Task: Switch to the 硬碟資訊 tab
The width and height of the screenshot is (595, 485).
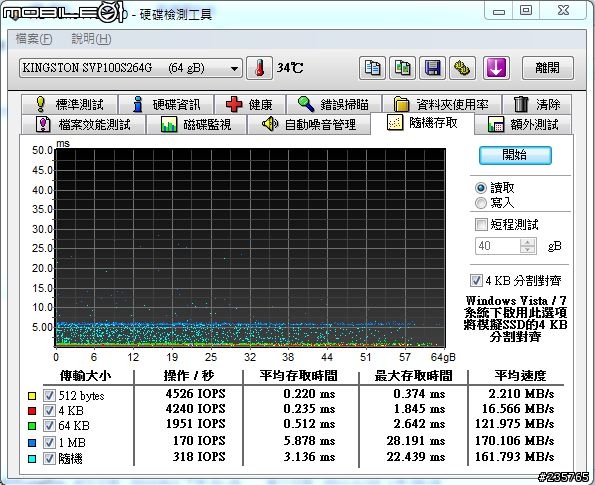Action: click(166, 104)
